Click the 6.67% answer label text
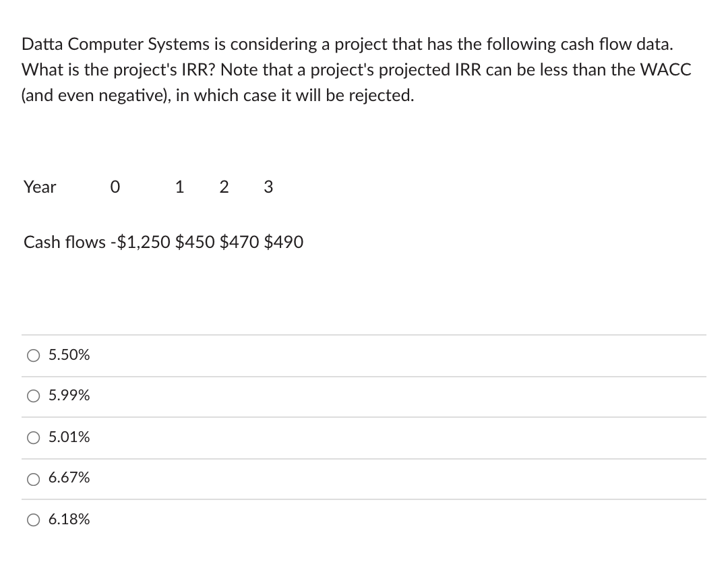Viewport: 728px width, 562px height. (69, 478)
